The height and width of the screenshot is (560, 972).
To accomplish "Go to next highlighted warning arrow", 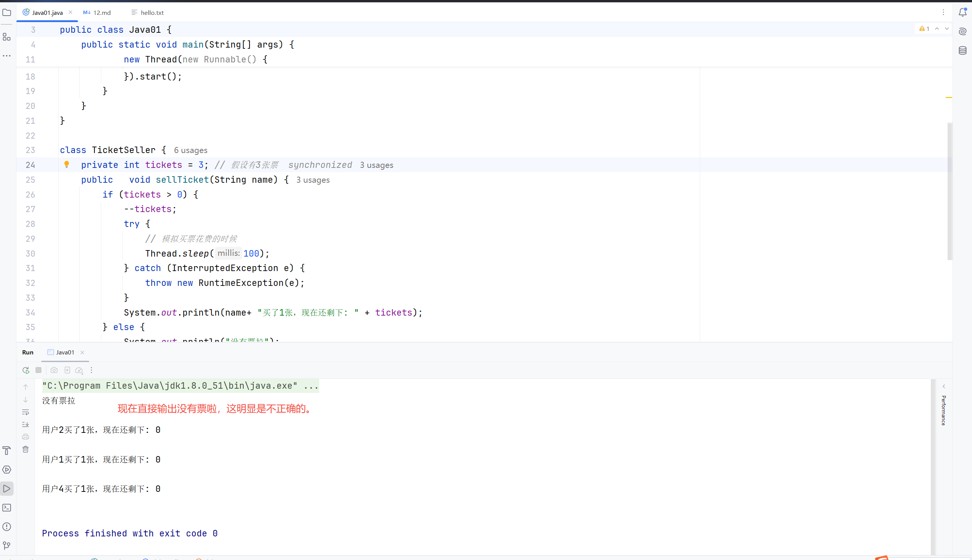I will [x=947, y=29].
